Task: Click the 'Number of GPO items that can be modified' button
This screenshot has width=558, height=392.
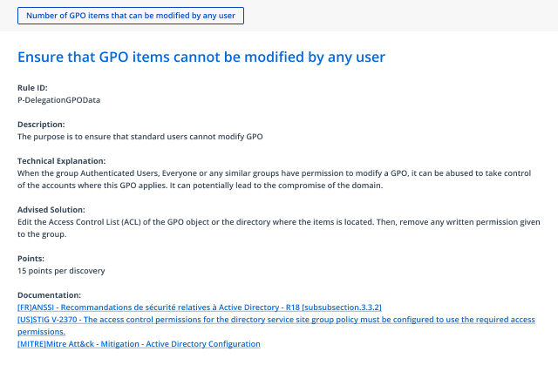Action: (131, 16)
